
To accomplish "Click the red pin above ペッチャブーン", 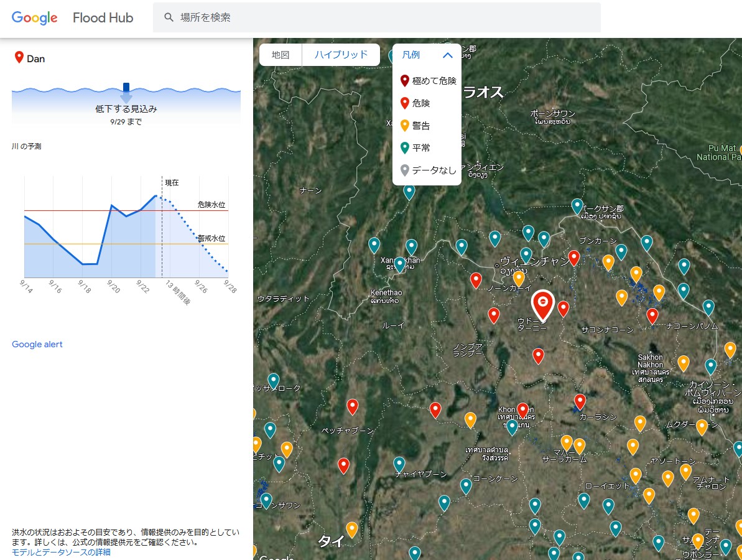I will tap(353, 407).
